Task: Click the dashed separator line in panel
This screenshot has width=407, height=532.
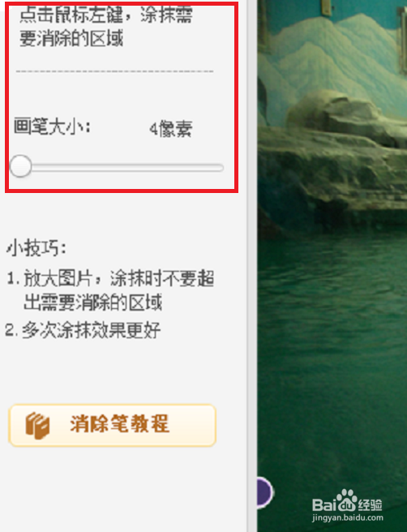Action: click(114, 71)
